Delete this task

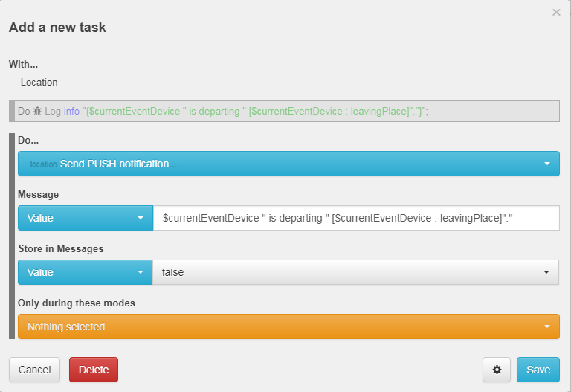click(x=94, y=370)
